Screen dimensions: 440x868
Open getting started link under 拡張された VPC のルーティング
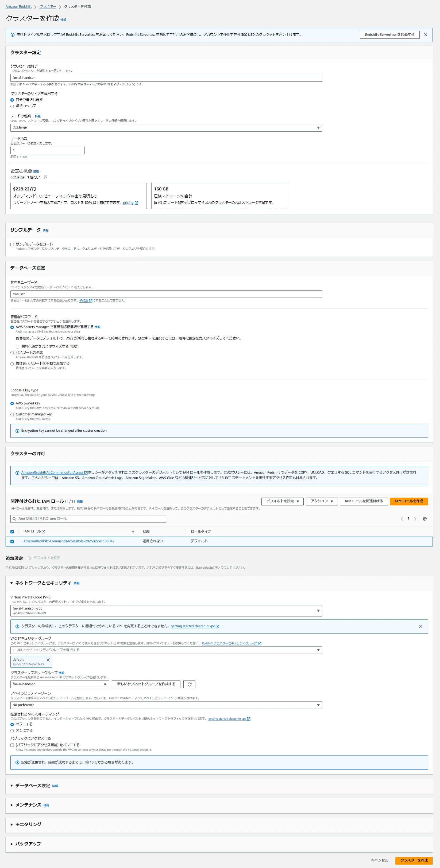coord(229,719)
